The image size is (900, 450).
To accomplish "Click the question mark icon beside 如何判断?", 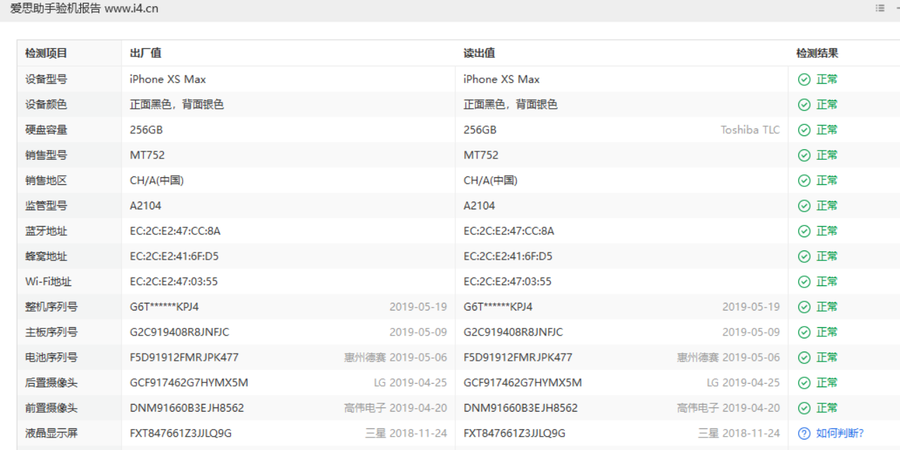I will point(804,433).
